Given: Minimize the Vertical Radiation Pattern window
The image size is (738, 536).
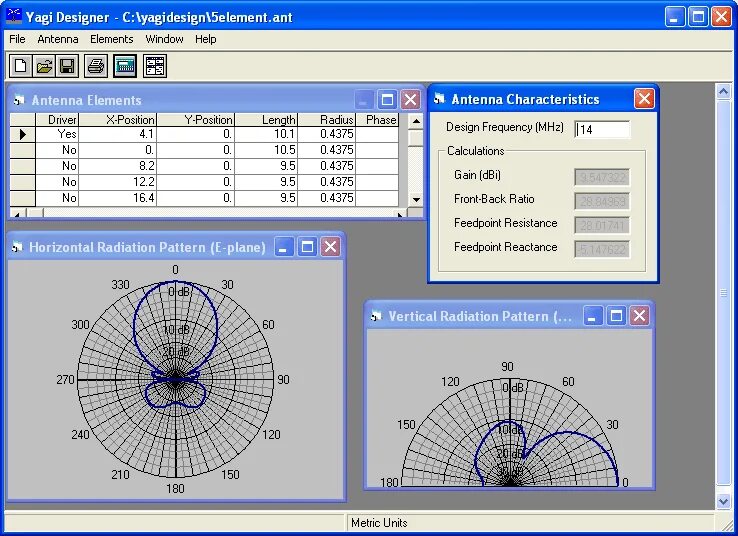Looking at the screenshot, I should tap(593, 316).
